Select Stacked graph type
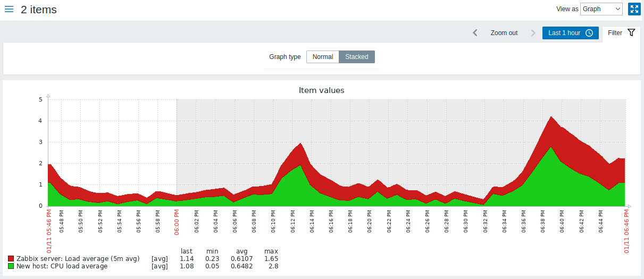 (356, 57)
